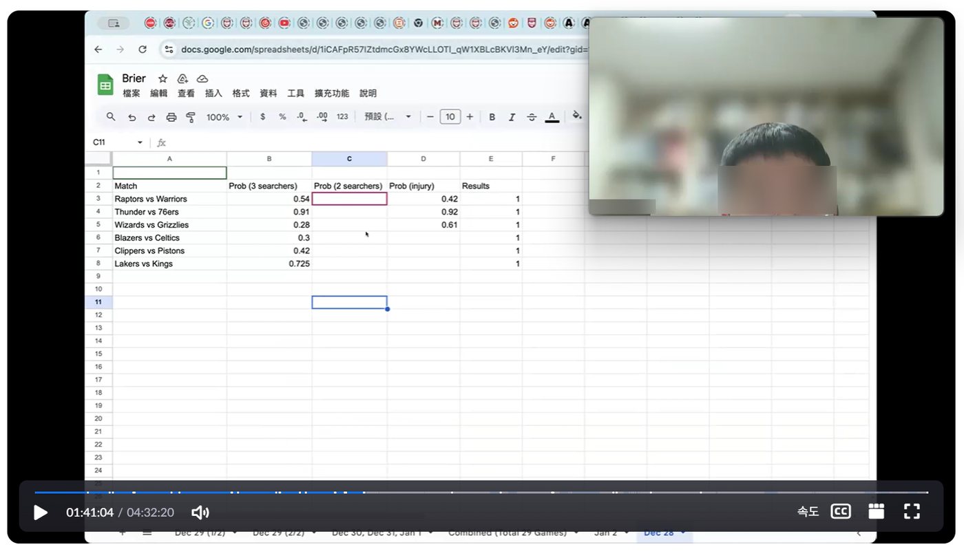Mute the video volume

(x=200, y=512)
